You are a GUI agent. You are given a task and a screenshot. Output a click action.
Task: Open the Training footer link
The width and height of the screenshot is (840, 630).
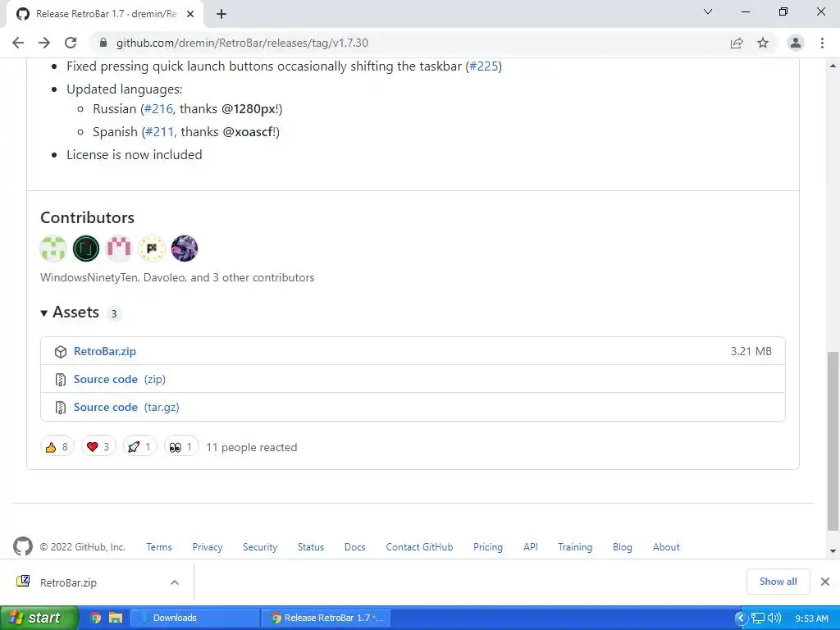[x=575, y=547]
